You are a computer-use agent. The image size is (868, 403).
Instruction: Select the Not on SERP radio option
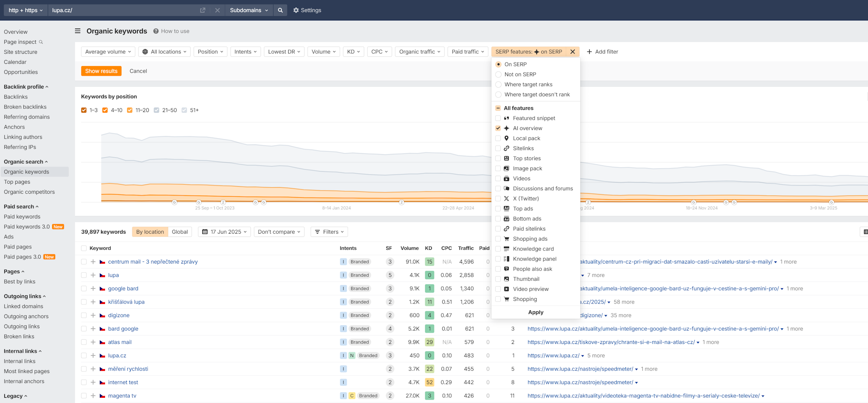pos(498,74)
